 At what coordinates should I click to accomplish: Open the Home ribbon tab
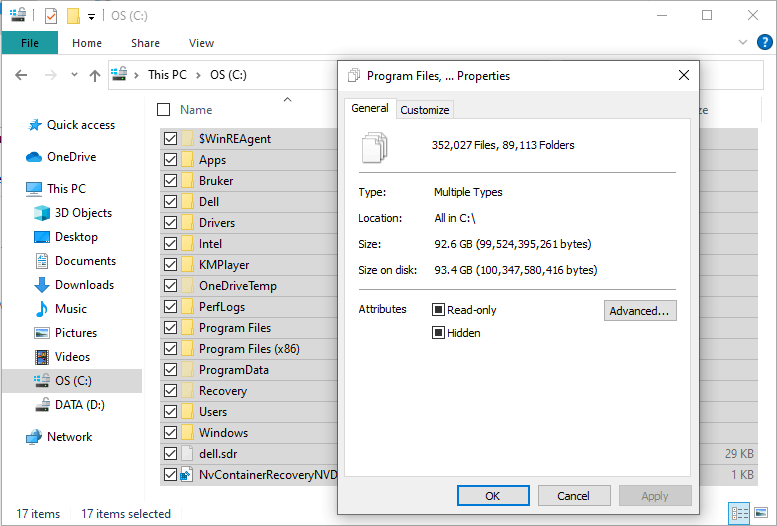click(x=87, y=43)
